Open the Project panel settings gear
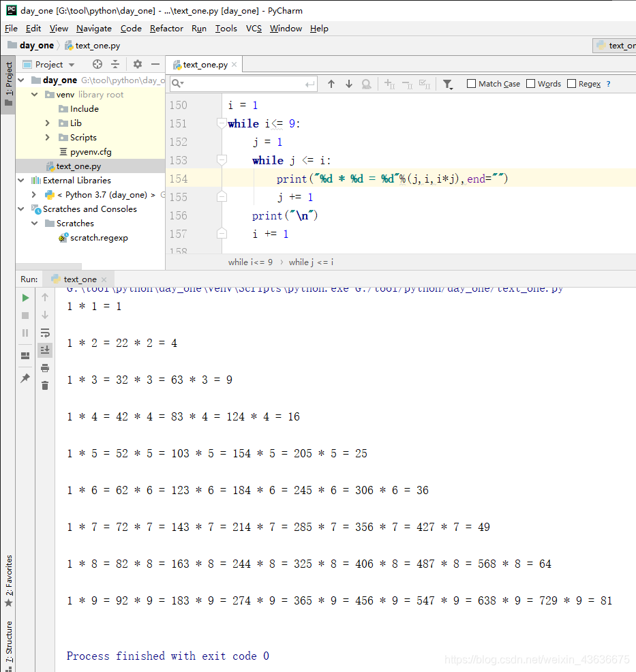The width and height of the screenshot is (636, 672). click(x=137, y=64)
